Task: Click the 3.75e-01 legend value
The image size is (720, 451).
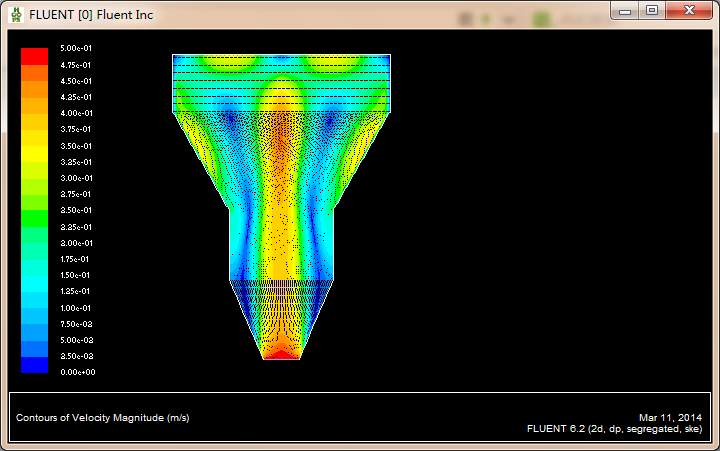Action: pos(76,130)
